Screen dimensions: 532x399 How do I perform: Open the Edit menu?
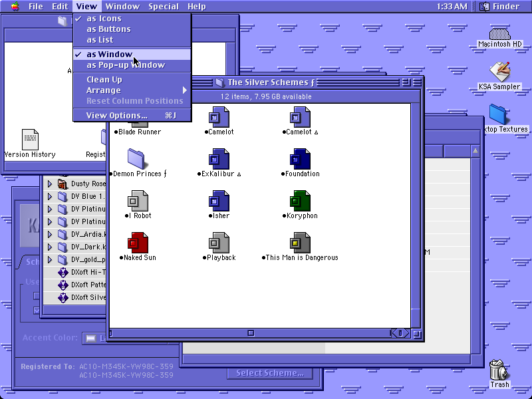tap(60, 7)
